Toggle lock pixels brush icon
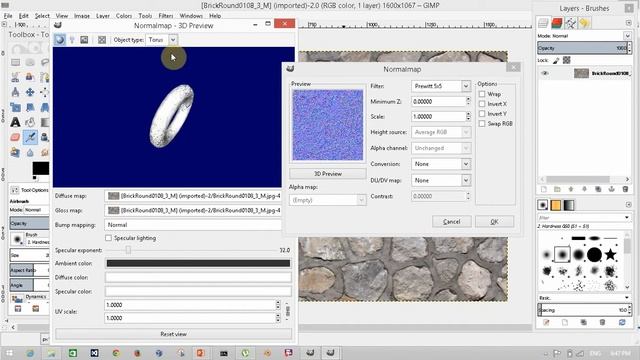The height and width of the screenshot is (360, 640). click(556, 60)
